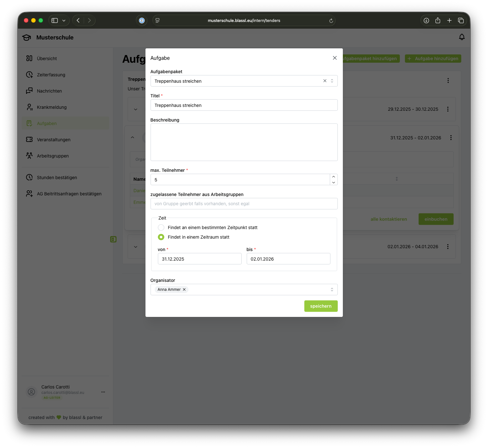
Task: Select 'Findet an einem bestimmten Zeitpunkt statt'
Action: tap(161, 227)
